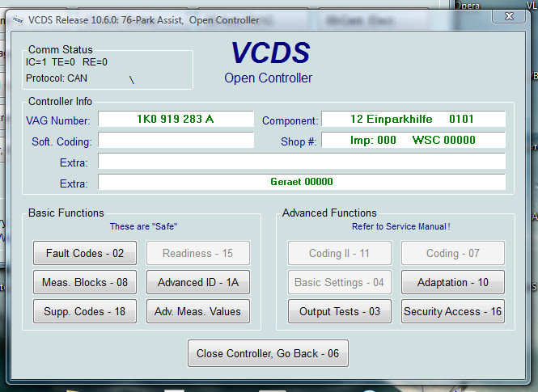538x392 pixels.
Task: Click the Extra field showing Geraet 00000
Action: [302, 182]
